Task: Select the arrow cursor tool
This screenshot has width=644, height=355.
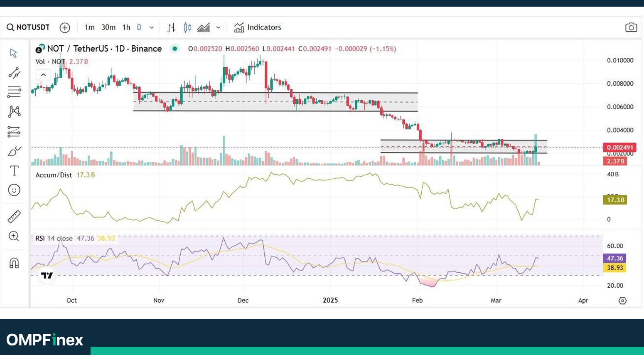Action: point(14,53)
